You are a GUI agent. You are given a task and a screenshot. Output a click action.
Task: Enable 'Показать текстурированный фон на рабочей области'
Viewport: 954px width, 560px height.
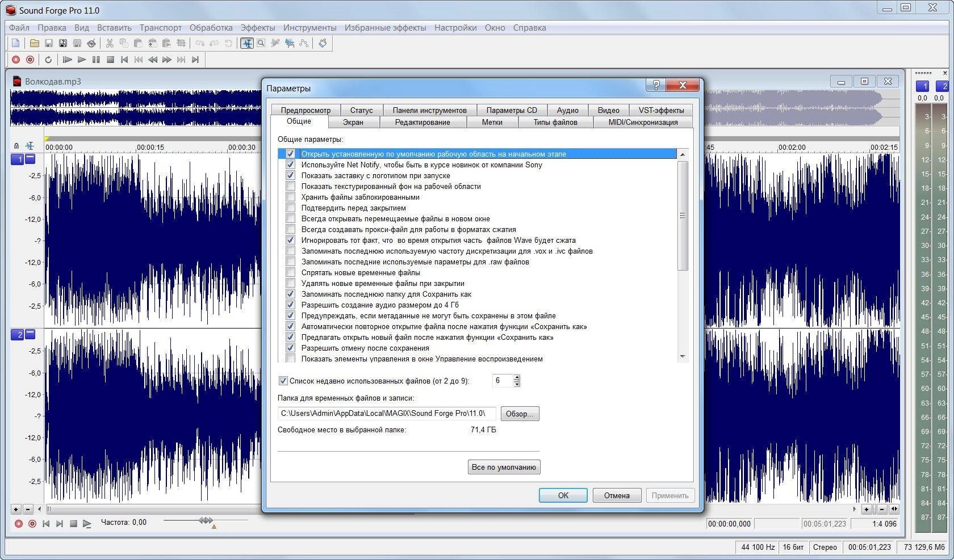(x=290, y=186)
